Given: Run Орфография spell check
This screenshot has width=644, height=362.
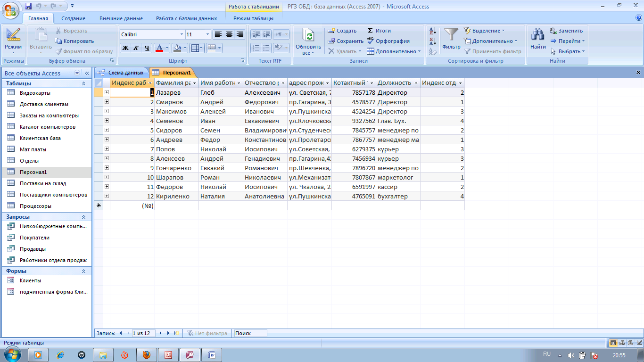Looking at the screenshot, I should (388, 41).
